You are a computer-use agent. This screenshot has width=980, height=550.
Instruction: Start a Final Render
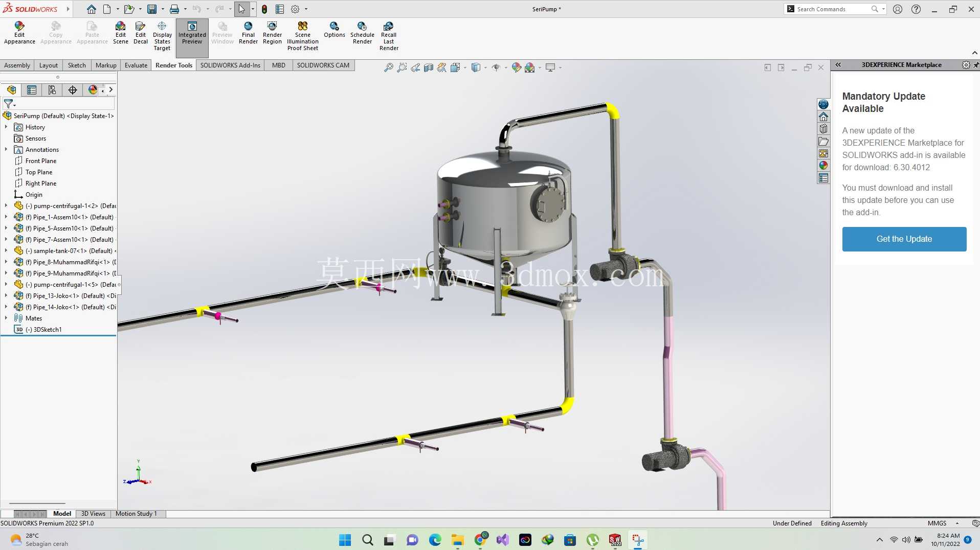coord(248,33)
